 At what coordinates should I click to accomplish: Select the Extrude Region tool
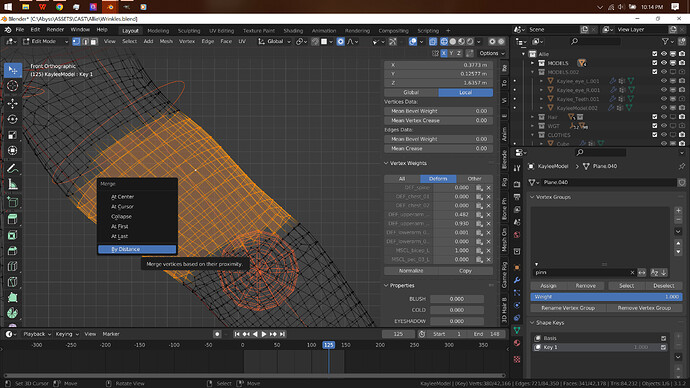click(x=12, y=219)
